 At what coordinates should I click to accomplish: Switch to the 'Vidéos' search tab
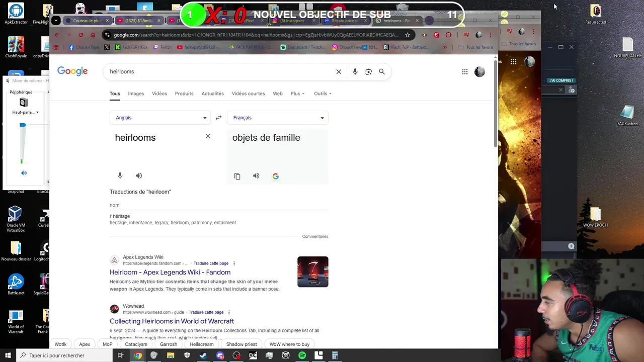pos(159,94)
